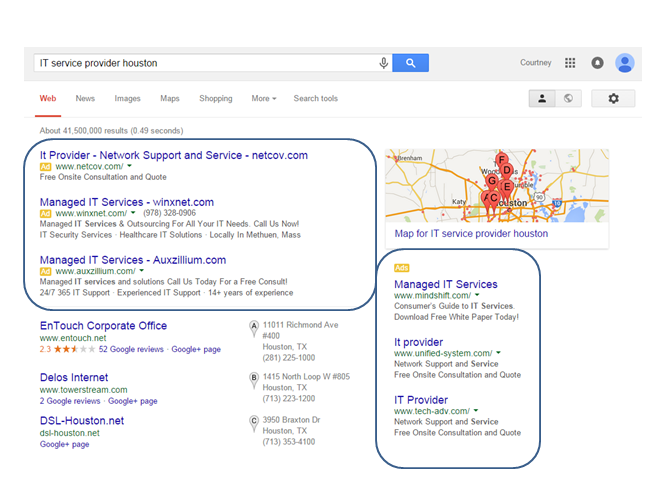Select map pin A for EnTouch
The image size is (668, 493).
254,329
